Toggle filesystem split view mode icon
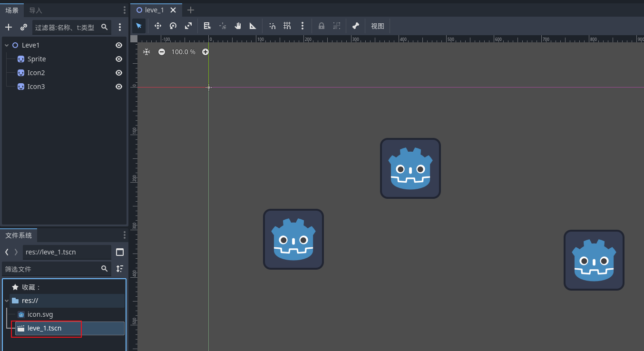Image resolution: width=644 pixels, height=351 pixels. (x=120, y=252)
